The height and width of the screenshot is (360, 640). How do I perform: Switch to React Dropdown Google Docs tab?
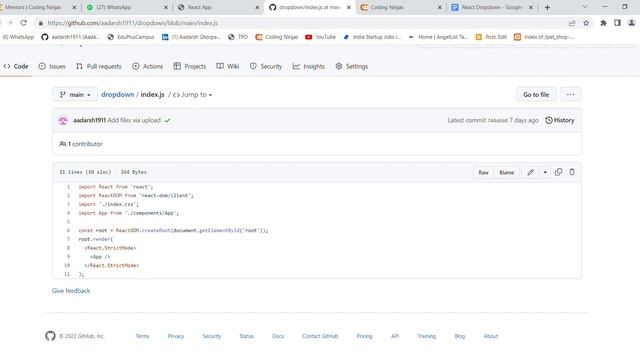(x=491, y=7)
